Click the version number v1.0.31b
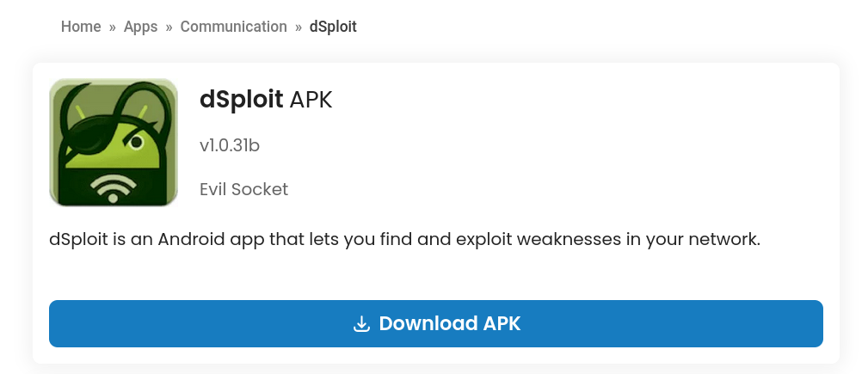This screenshot has height=374, width=868. tap(230, 145)
